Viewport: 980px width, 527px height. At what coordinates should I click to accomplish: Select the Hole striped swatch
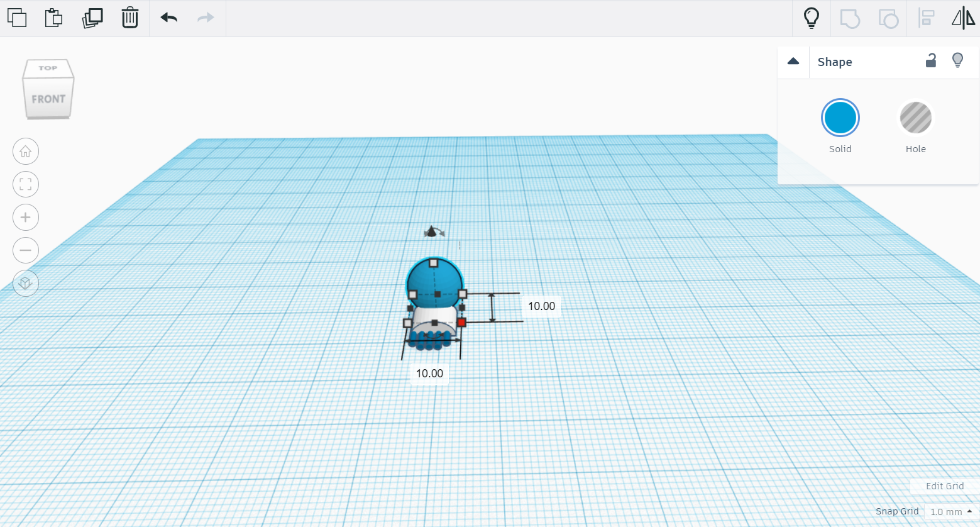coord(916,118)
